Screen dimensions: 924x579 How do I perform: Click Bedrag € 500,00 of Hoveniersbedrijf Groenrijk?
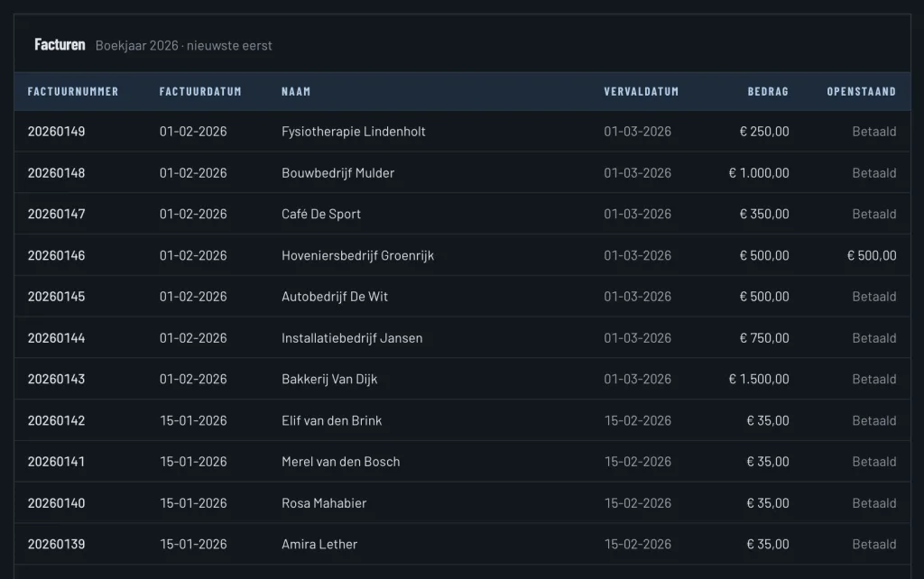click(x=764, y=255)
